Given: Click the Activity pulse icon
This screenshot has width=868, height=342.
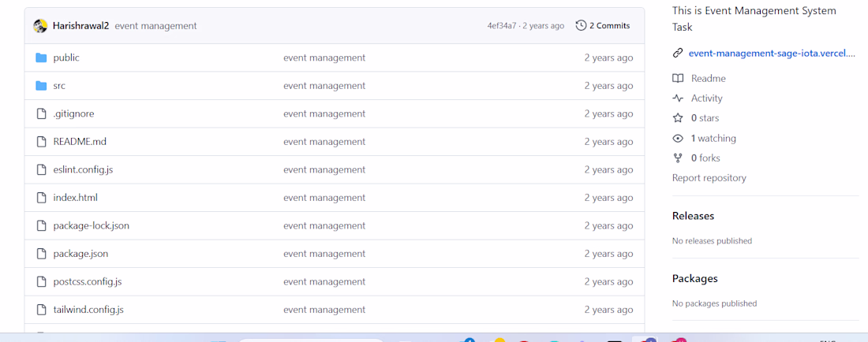Looking at the screenshot, I should click(678, 99).
